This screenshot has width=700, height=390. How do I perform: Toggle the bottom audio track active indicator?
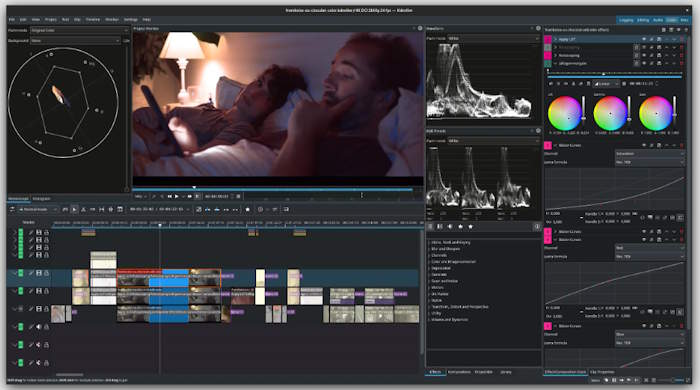21,363
